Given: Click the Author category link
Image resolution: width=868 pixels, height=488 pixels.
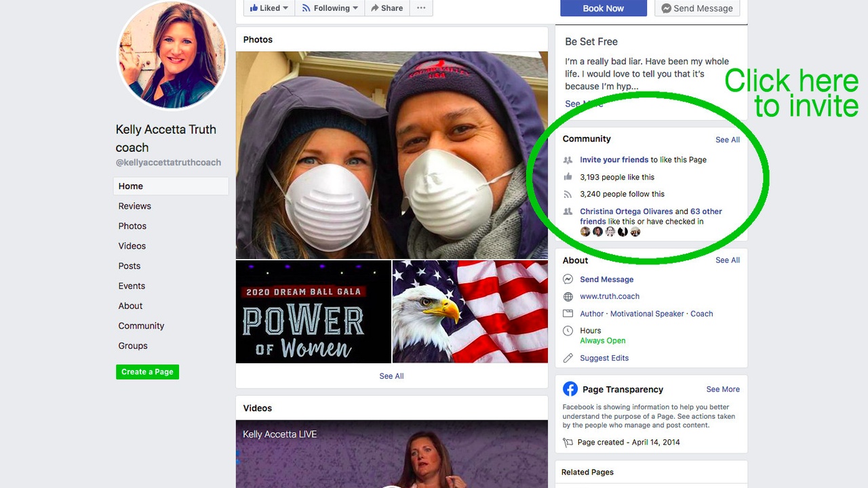Looking at the screenshot, I should 592,314.
